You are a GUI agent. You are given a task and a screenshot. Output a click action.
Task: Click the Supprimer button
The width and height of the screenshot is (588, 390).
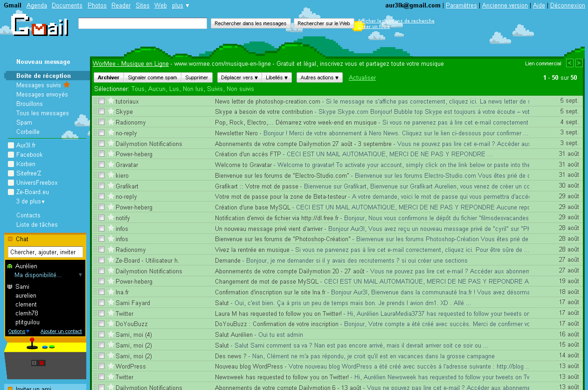(x=197, y=77)
